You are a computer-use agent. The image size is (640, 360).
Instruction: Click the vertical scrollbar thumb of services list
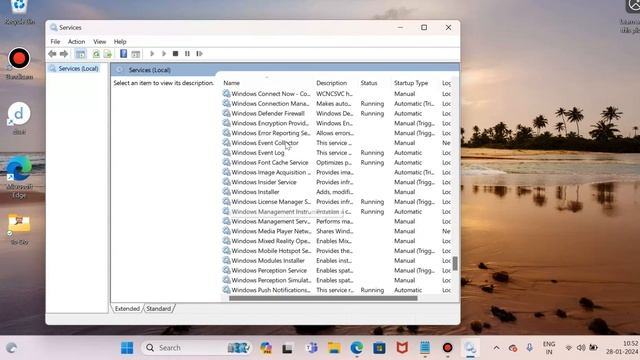[x=455, y=264]
